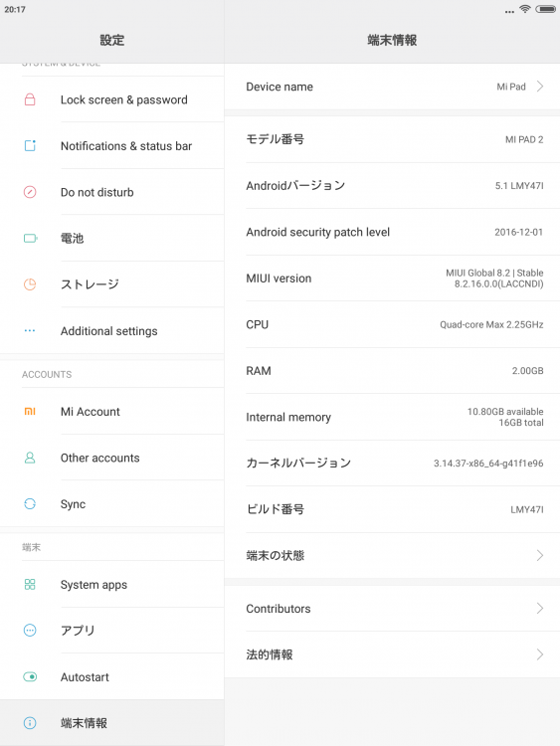
Task: Tap the battery icon beside 電池
Action: click(x=30, y=238)
